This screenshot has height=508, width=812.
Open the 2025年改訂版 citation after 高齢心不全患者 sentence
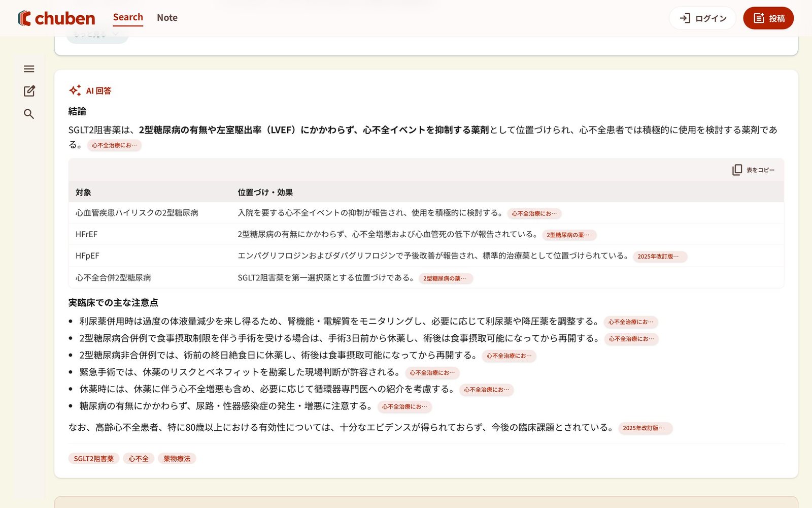pyautogui.click(x=645, y=428)
